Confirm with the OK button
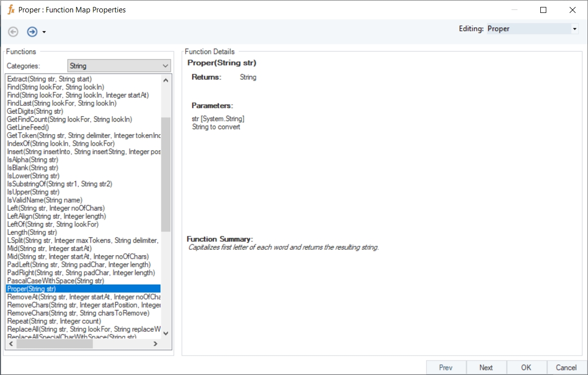 click(x=526, y=368)
